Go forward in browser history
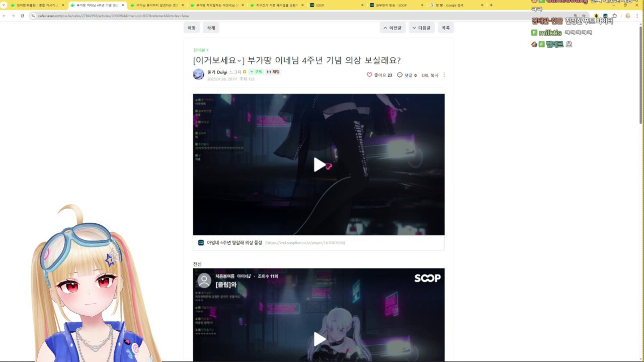 [x=13, y=16]
